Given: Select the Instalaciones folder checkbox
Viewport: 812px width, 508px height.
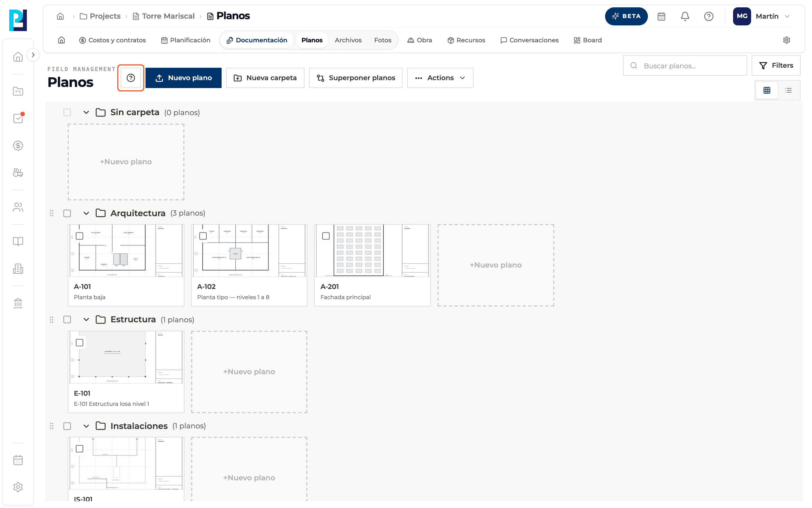Looking at the screenshot, I should [67, 426].
